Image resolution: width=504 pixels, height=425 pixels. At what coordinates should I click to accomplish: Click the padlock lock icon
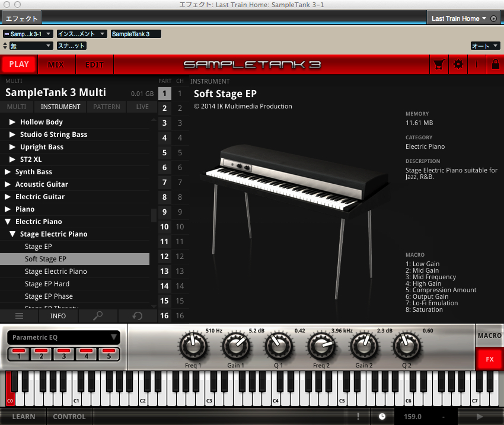[x=495, y=65]
